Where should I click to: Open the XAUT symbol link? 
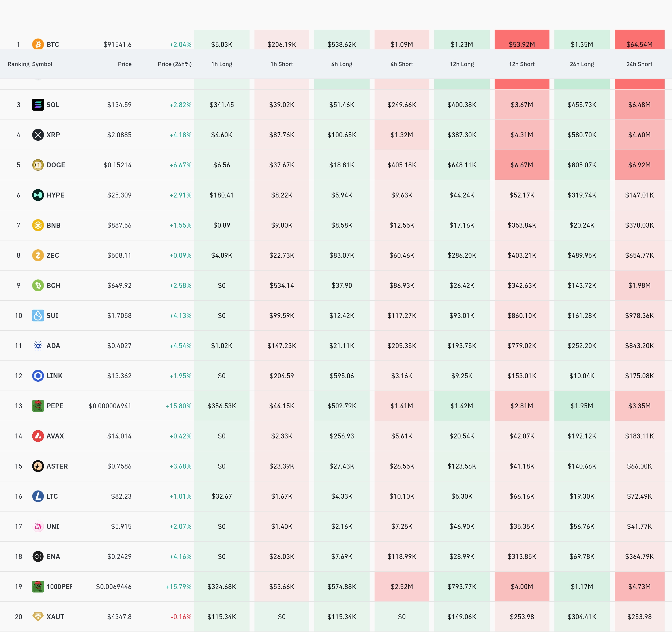tap(55, 617)
